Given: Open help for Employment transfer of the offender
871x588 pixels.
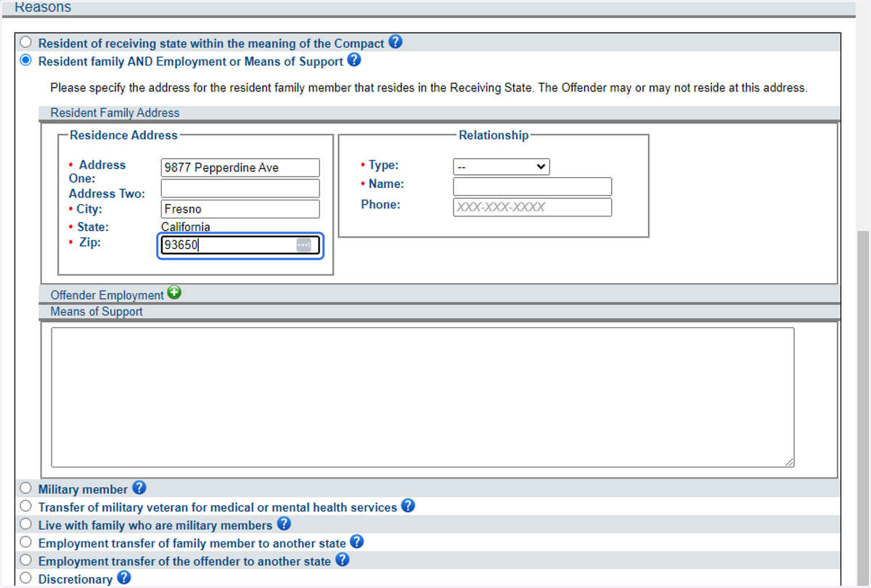Looking at the screenshot, I should tap(342, 560).
